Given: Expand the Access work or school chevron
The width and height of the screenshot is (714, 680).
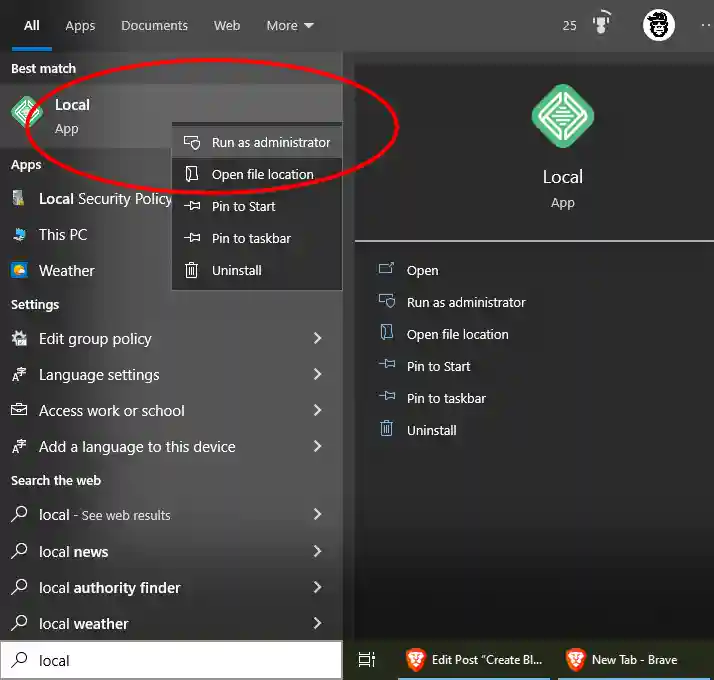Looking at the screenshot, I should point(317,410).
